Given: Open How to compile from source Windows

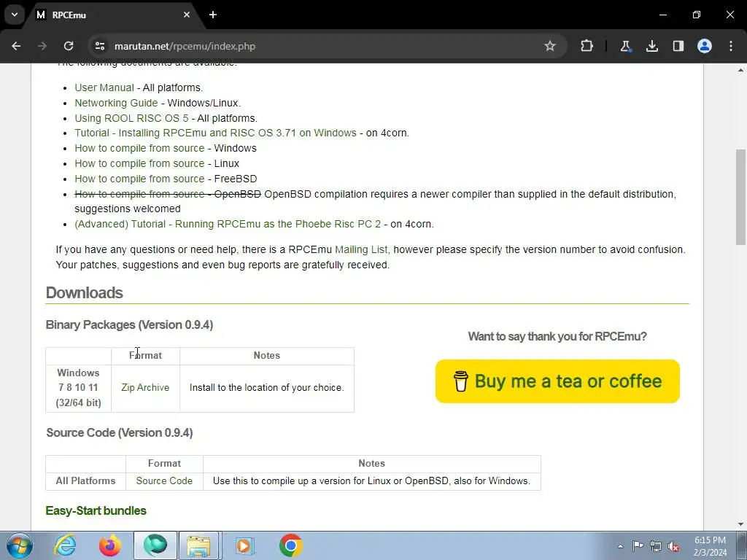Looking at the screenshot, I should [139, 148].
